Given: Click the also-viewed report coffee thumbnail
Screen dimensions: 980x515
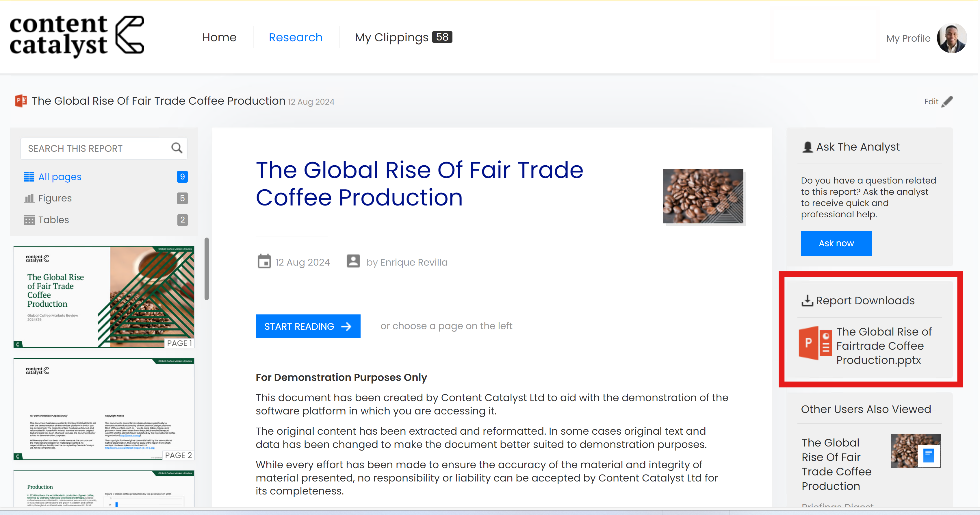Looking at the screenshot, I should (x=915, y=451).
